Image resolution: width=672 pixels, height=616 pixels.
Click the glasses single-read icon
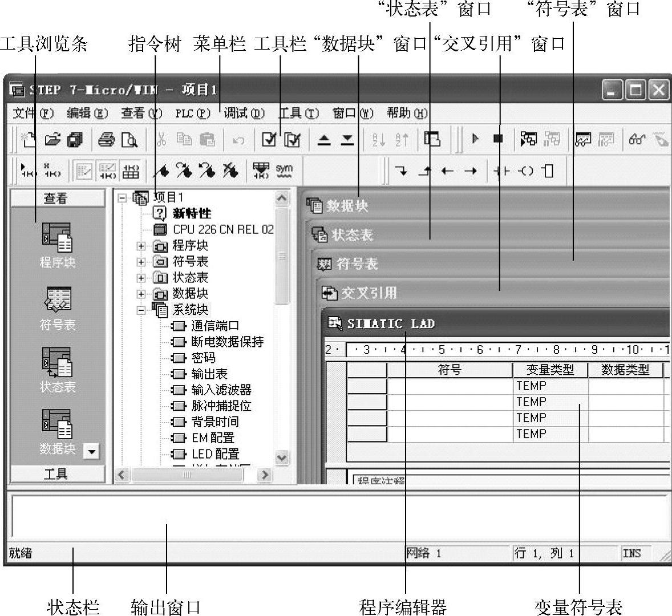[x=637, y=139]
